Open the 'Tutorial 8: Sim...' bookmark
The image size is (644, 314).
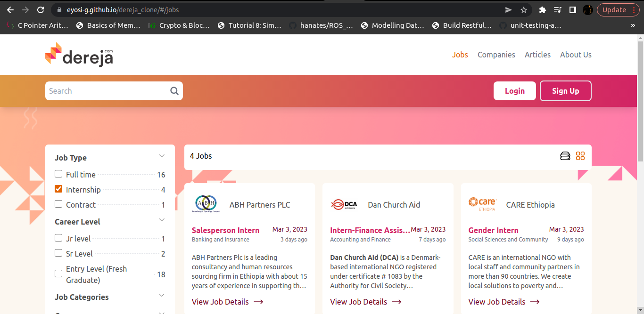[249, 25]
